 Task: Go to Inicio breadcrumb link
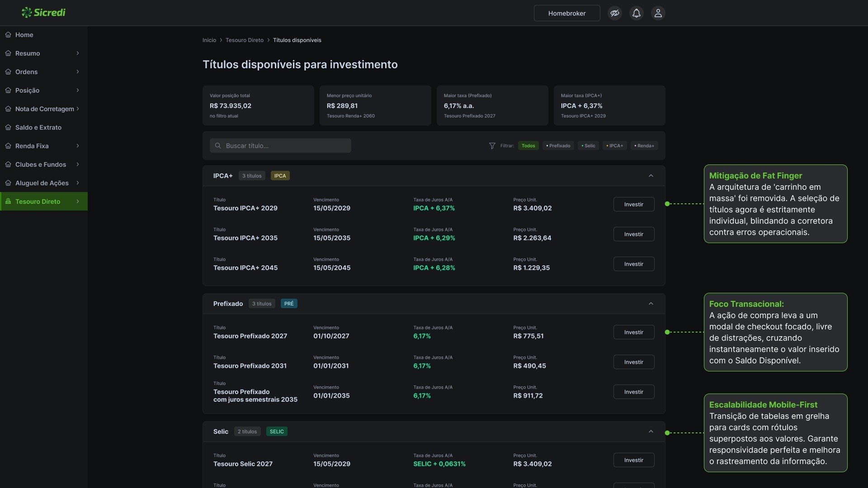[209, 40]
